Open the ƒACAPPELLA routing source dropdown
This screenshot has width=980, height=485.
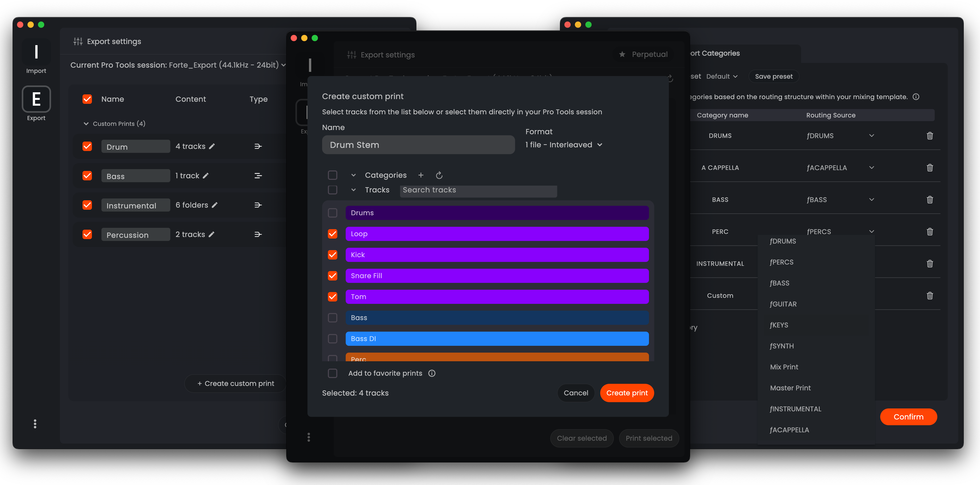[871, 168]
